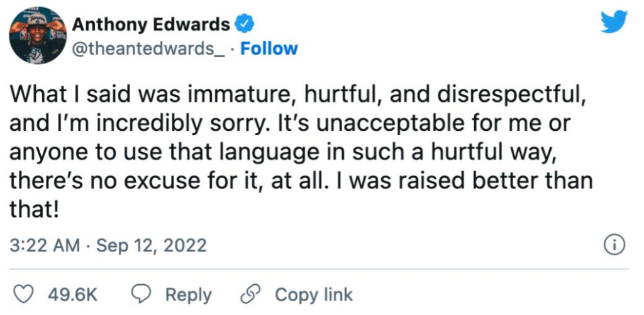644x315 pixels.
Task: Like the tweet with the heart icon
Action: click(x=23, y=294)
